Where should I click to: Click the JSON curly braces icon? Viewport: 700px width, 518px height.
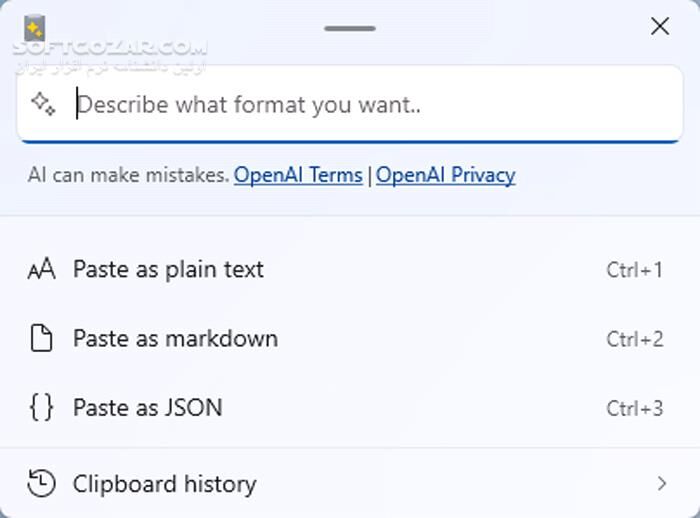coord(41,408)
